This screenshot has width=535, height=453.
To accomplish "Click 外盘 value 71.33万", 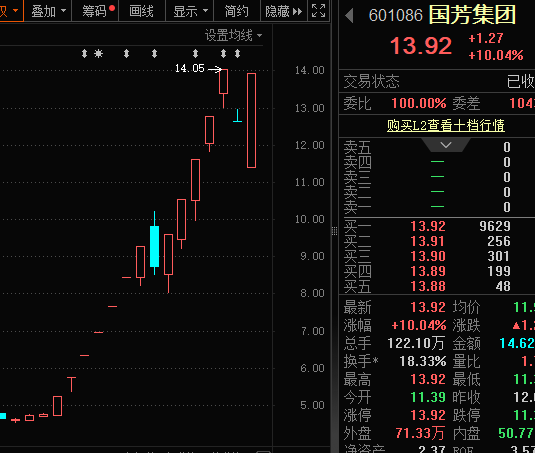I will pyautogui.click(x=420, y=433).
